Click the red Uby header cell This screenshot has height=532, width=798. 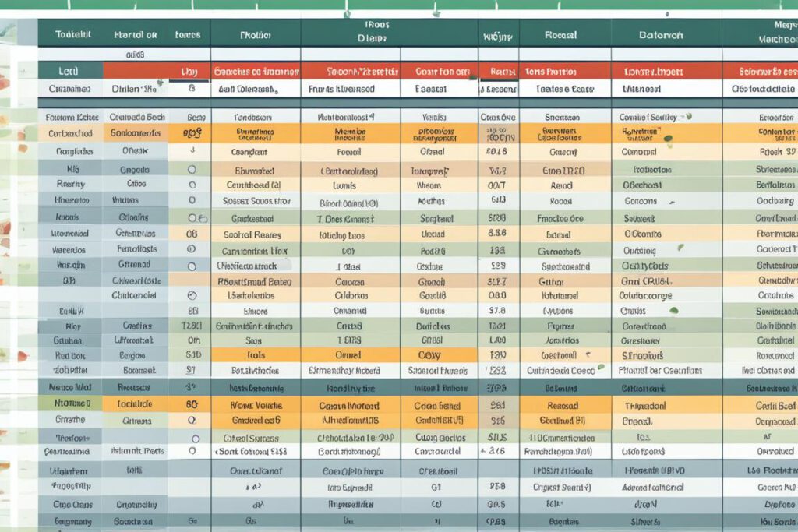189,71
